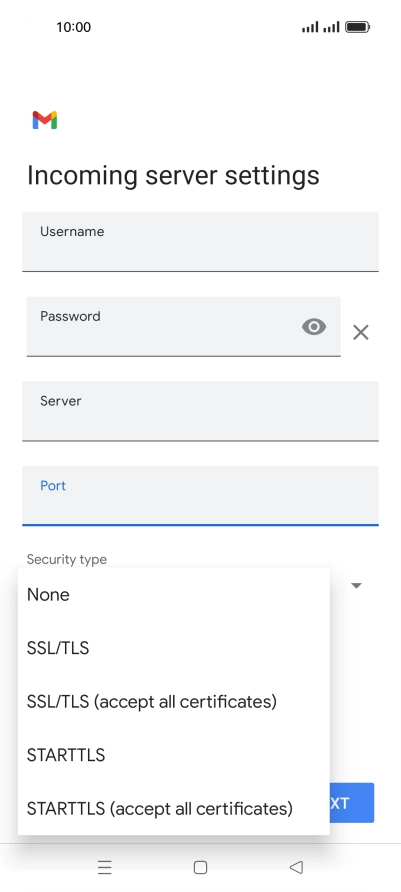Tap the blue NEXT button

tap(352, 803)
